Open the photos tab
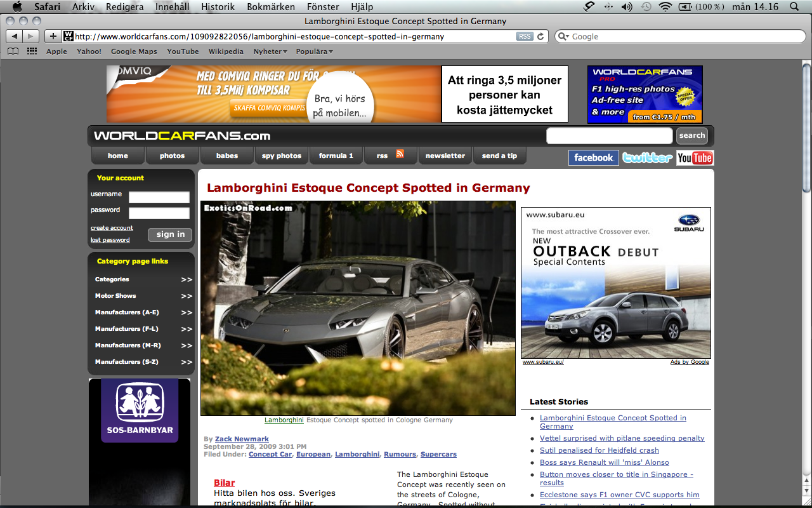This screenshot has height=508, width=812. pos(173,156)
